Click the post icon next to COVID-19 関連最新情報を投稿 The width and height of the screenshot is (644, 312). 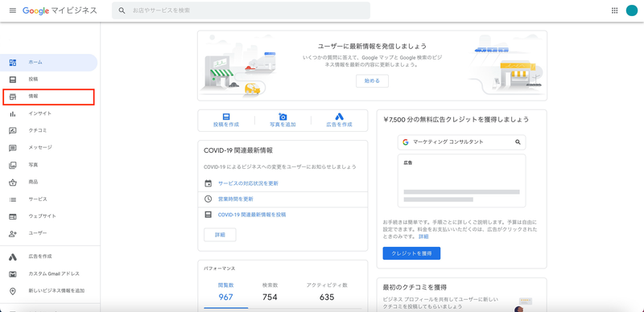[208, 214]
